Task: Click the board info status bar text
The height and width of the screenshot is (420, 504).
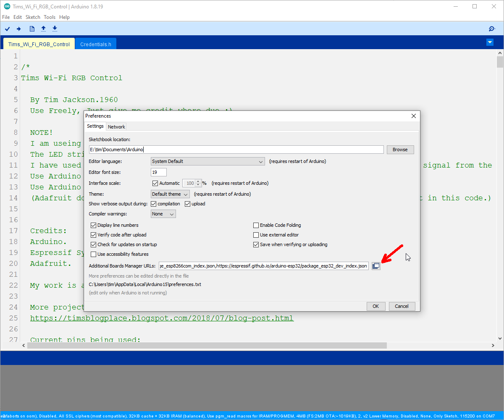Action: click(248, 416)
